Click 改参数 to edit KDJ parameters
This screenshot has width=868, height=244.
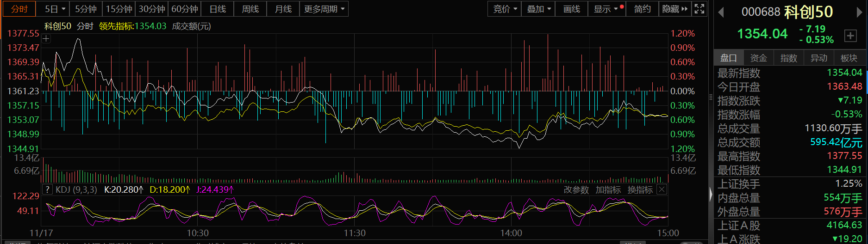point(576,190)
